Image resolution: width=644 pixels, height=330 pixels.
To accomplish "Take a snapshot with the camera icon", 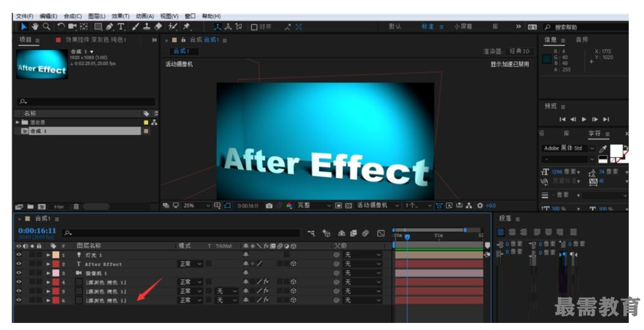I will pyautogui.click(x=269, y=205).
